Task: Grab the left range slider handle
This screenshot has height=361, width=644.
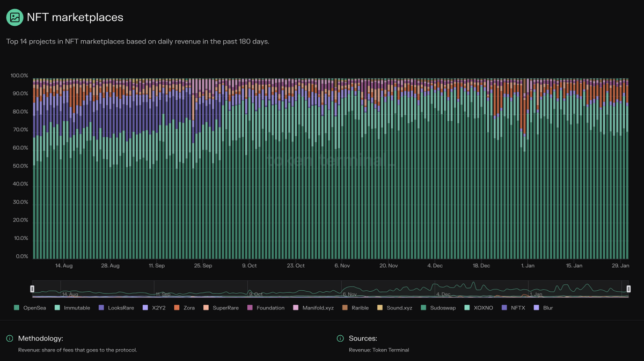Action: pos(32,289)
